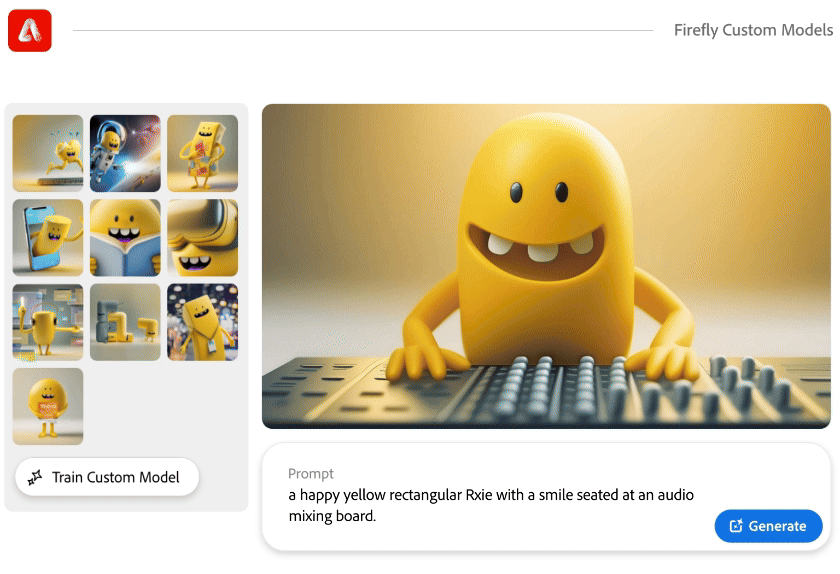Open the round character holding sign thumbnail
Viewport: 840px width, 574px height.
[x=48, y=406]
